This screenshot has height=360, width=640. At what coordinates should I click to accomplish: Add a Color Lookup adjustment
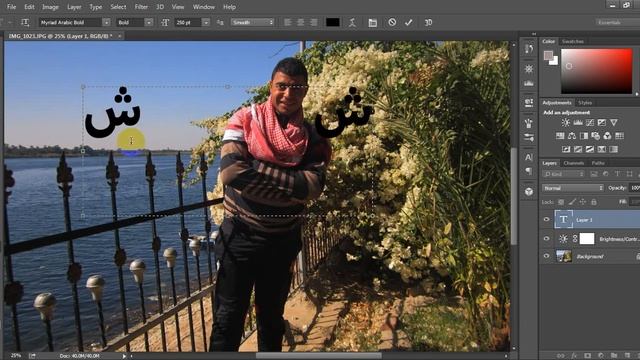[x=619, y=136]
